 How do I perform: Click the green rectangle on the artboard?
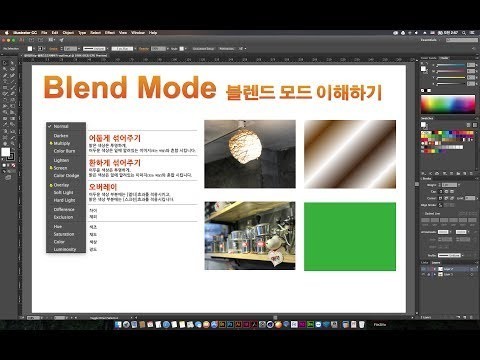(x=350, y=236)
